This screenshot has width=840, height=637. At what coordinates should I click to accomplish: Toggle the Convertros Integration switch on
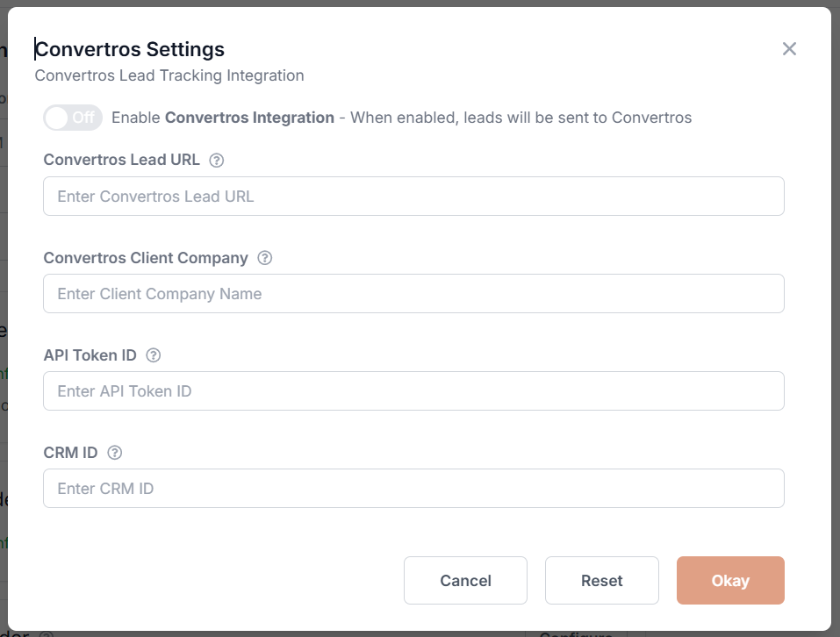[73, 118]
